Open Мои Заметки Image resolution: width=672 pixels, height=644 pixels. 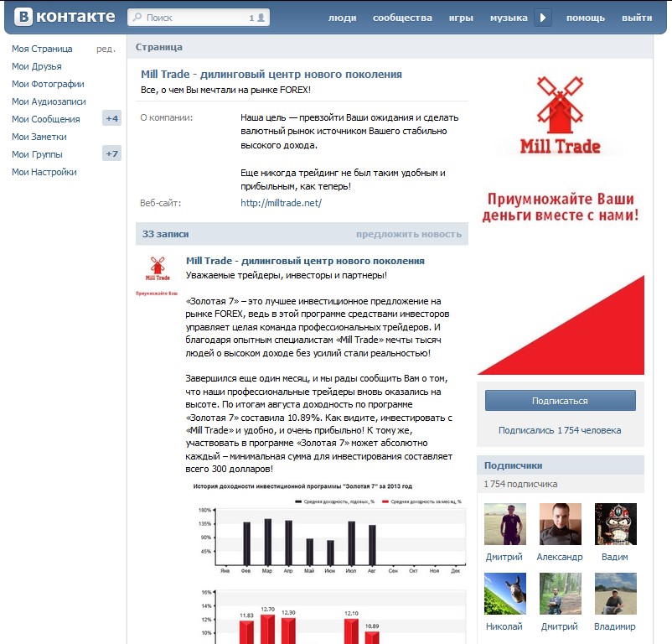39,137
